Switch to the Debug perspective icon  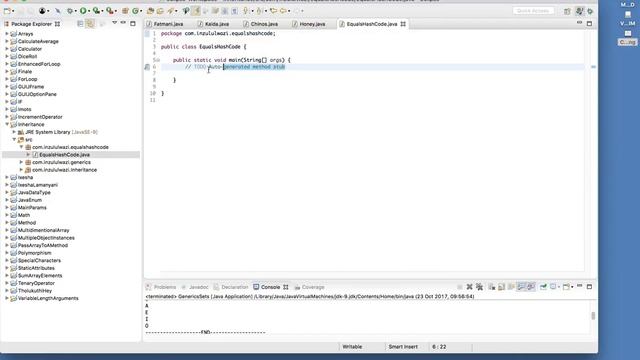click(590, 11)
